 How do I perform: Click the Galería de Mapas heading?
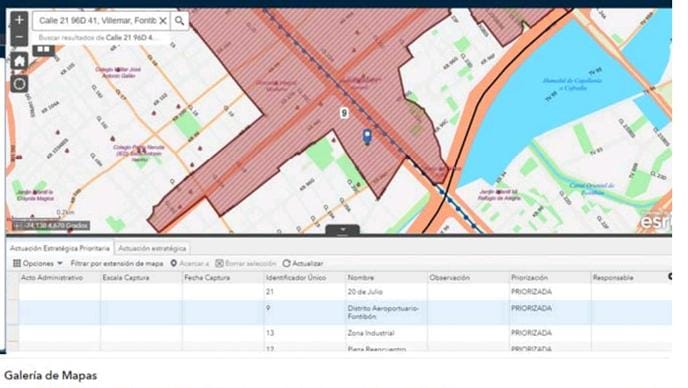click(50, 376)
